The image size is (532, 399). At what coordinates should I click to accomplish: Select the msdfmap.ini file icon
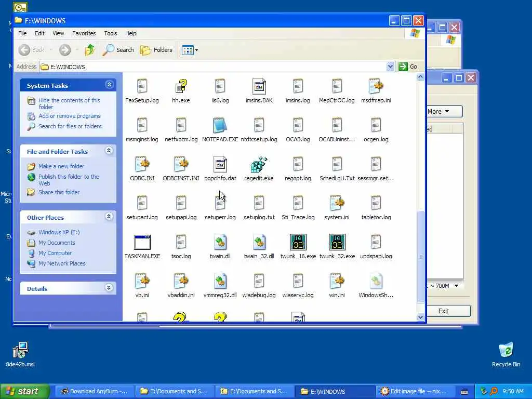376,86
